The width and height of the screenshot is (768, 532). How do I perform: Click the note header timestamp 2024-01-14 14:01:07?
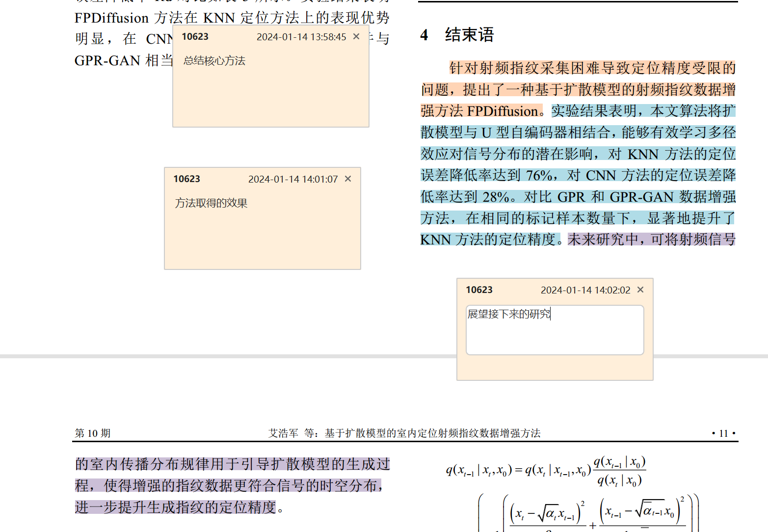point(293,179)
